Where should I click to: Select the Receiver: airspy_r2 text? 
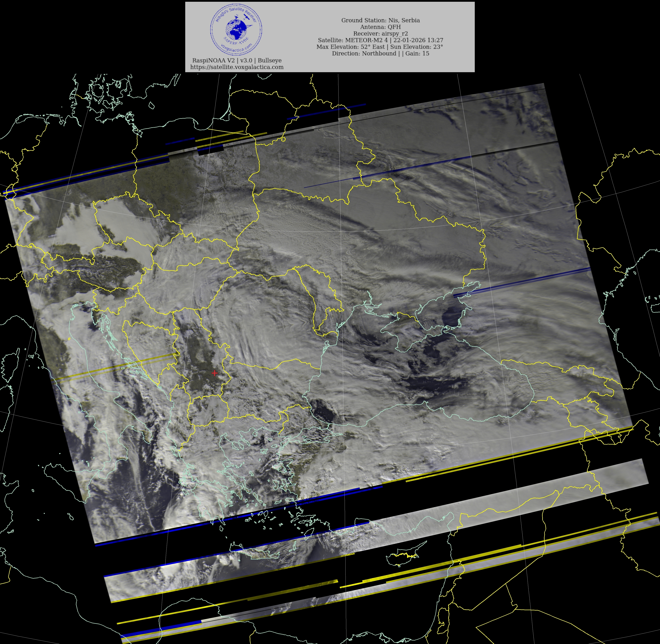[380, 33]
